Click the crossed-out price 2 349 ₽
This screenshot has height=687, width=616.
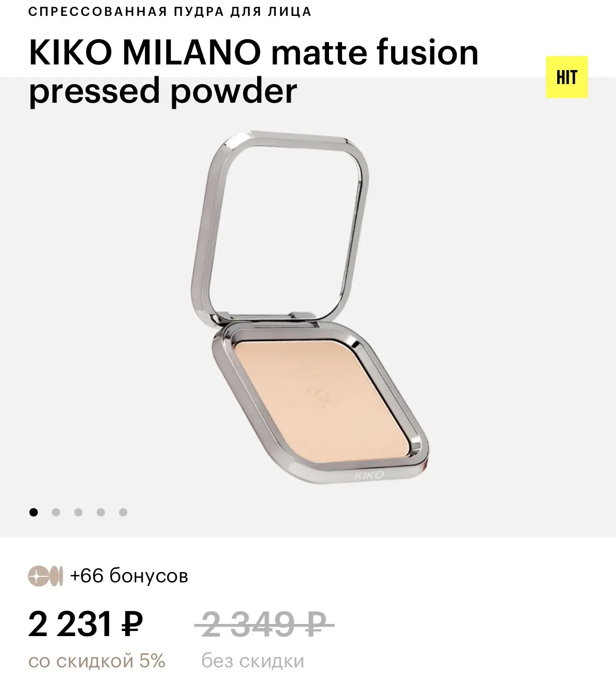click(x=264, y=624)
